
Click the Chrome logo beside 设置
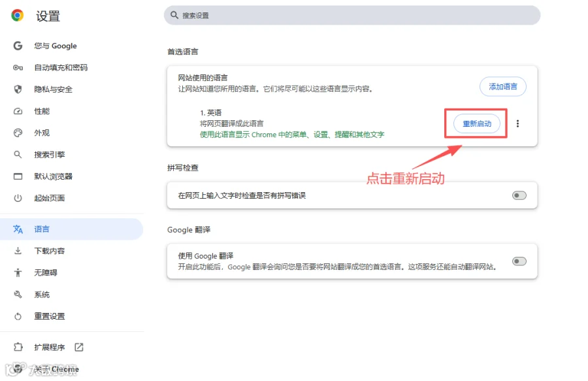(17, 16)
